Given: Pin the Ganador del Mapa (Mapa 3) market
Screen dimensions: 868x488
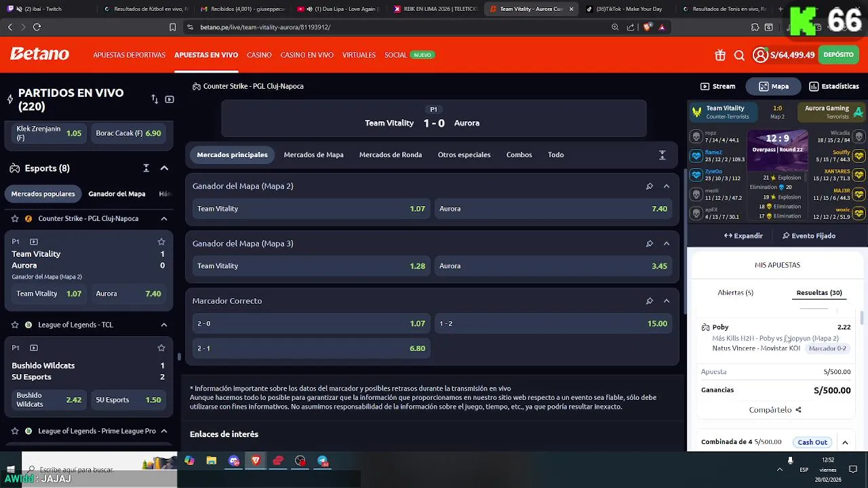Looking at the screenshot, I should (x=649, y=243).
